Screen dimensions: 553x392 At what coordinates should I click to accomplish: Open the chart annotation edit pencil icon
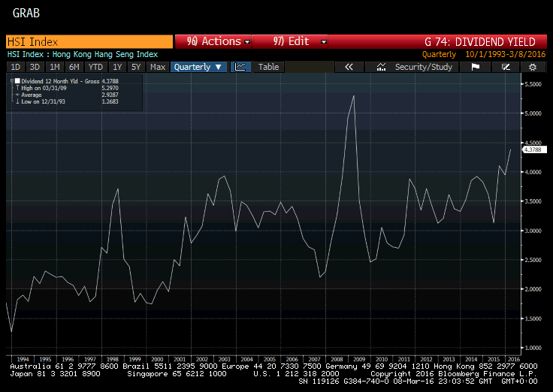[x=506, y=67]
